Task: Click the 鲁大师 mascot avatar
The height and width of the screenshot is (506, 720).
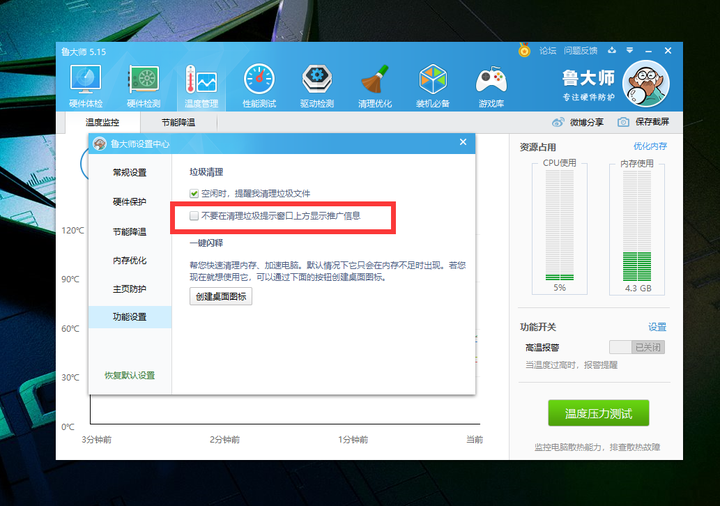Action: pyautogui.click(x=646, y=84)
